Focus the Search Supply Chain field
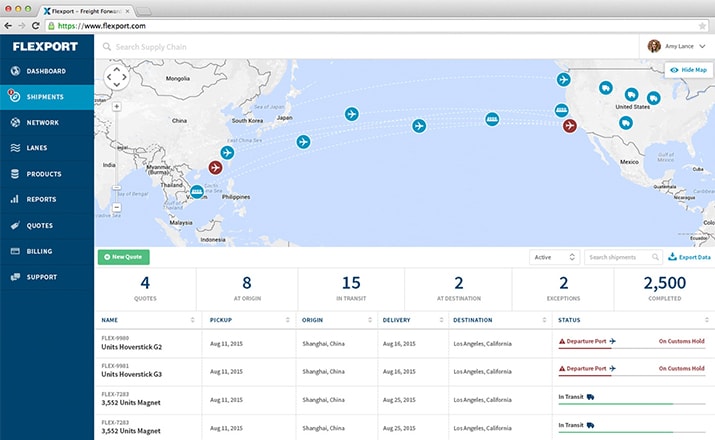Image resolution: width=715 pixels, height=440 pixels. [x=151, y=47]
